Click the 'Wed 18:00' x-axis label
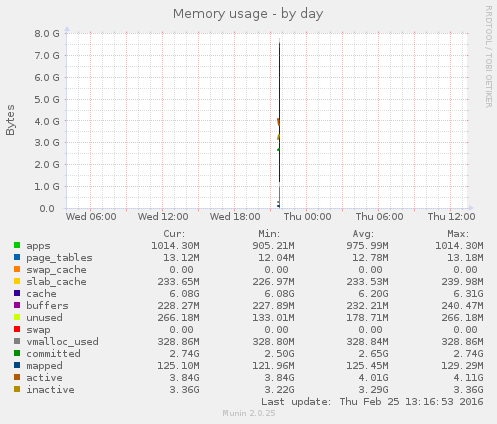This screenshot has width=497, height=424. pos(235,217)
